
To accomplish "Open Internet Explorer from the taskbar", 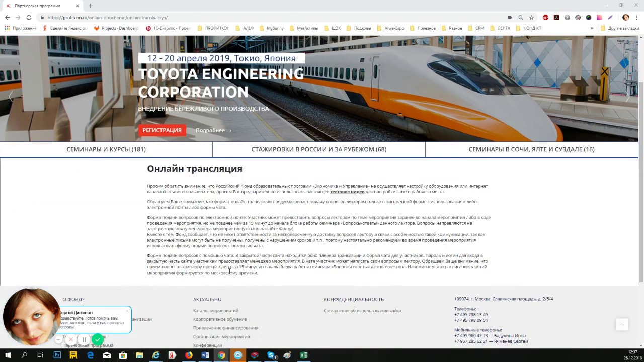I will (156, 355).
